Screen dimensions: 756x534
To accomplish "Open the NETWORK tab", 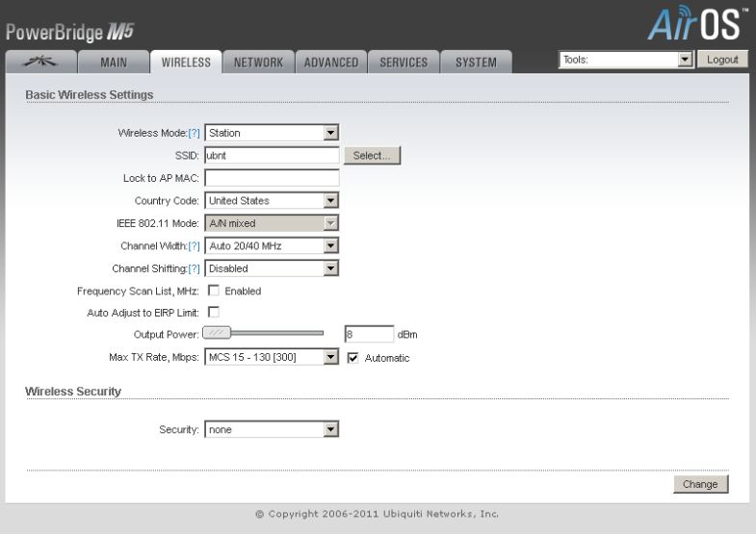I will pyautogui.click(x=258, y=63).
